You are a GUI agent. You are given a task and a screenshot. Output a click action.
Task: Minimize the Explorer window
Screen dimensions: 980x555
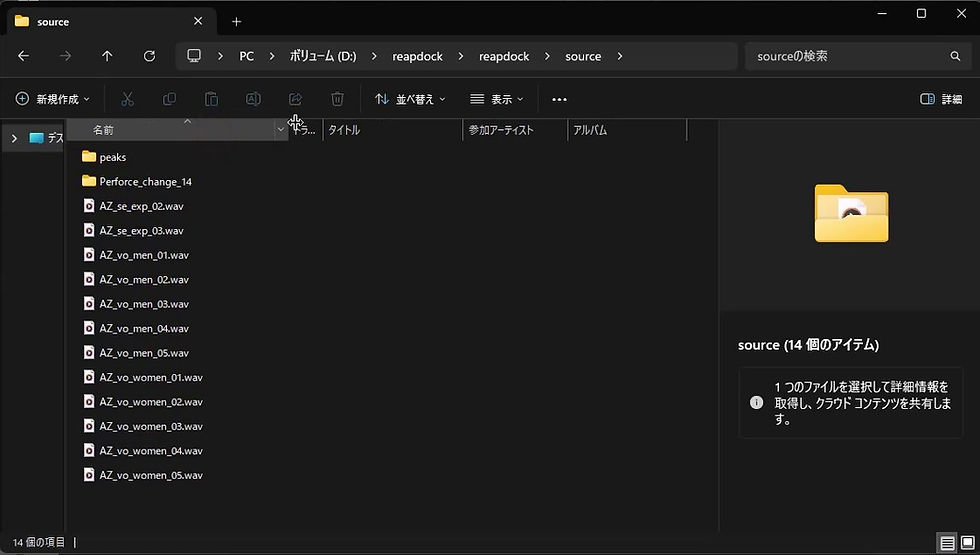[882, 14]
